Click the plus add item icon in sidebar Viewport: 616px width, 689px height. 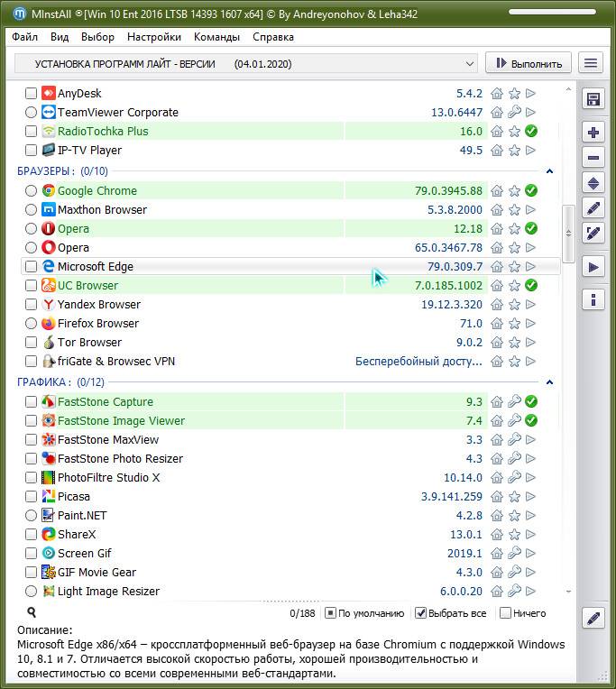click(593, 133)
